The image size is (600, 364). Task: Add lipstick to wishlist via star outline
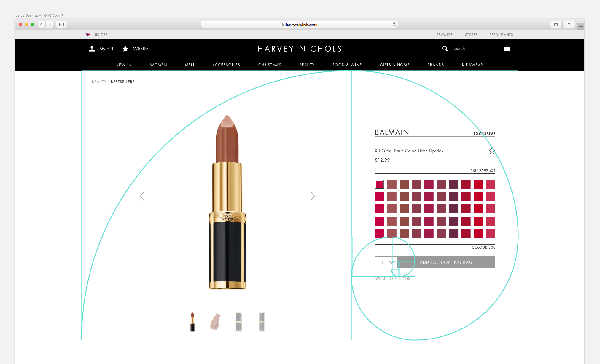(x=492, y=151)
